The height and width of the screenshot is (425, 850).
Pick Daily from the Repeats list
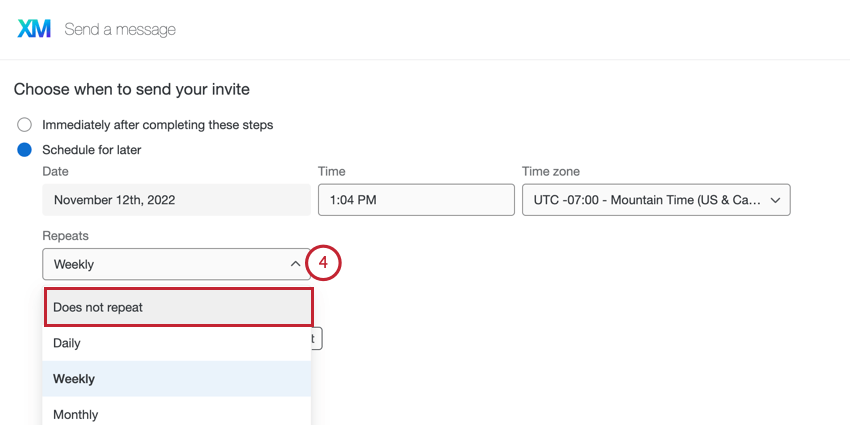click(x=176, y=343)
